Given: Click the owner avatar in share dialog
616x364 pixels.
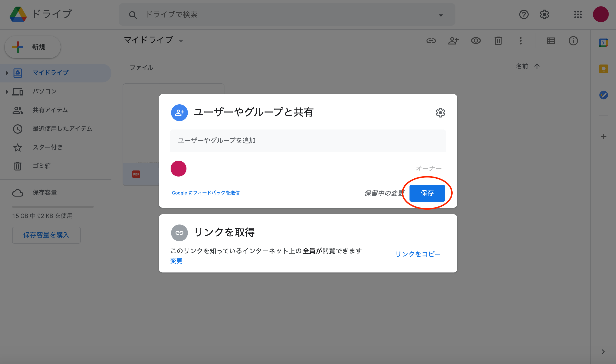Looking at the screenshot, I should click(x=179, y=169).
